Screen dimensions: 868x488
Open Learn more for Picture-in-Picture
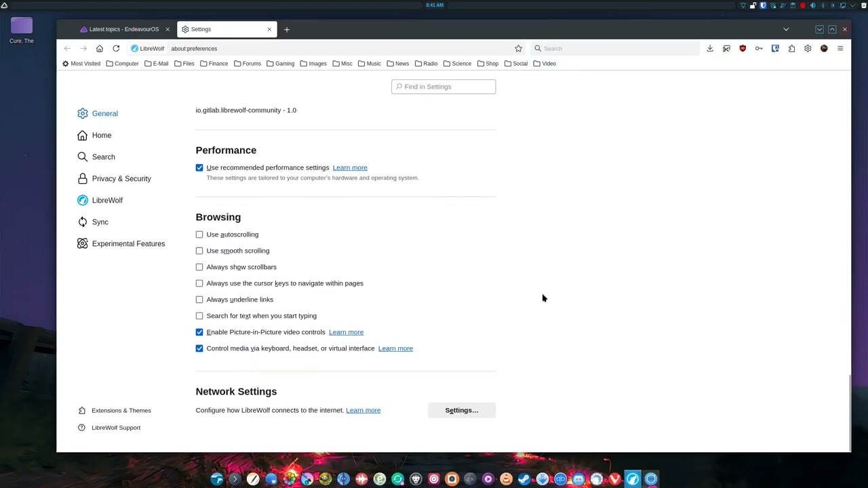point(346,332)
